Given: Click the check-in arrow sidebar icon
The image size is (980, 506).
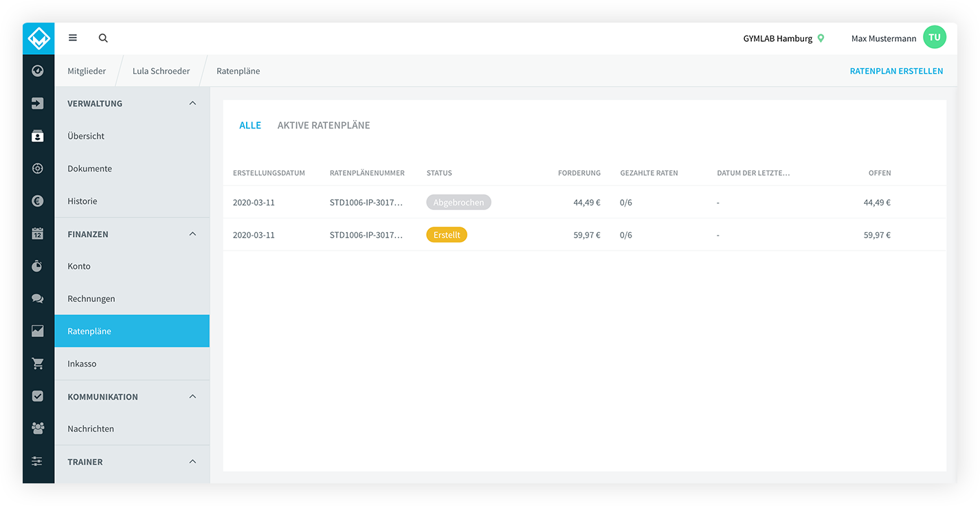Looking at the screenshot, I should 38,104.
